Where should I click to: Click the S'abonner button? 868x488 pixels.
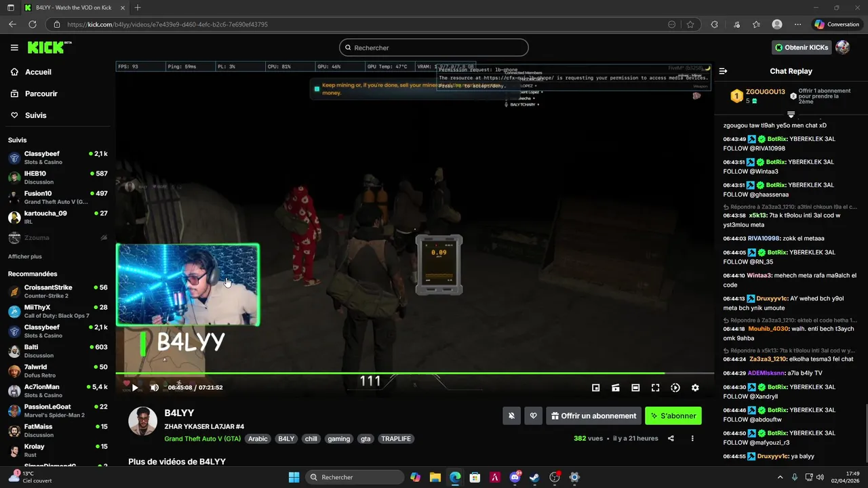(673, 416)
